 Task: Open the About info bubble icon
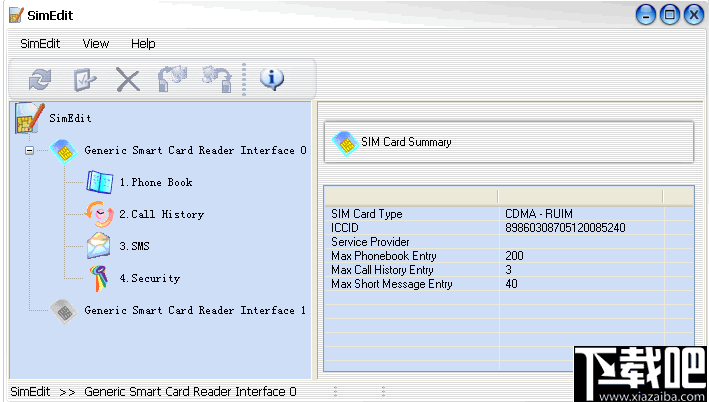coord(272,79)
